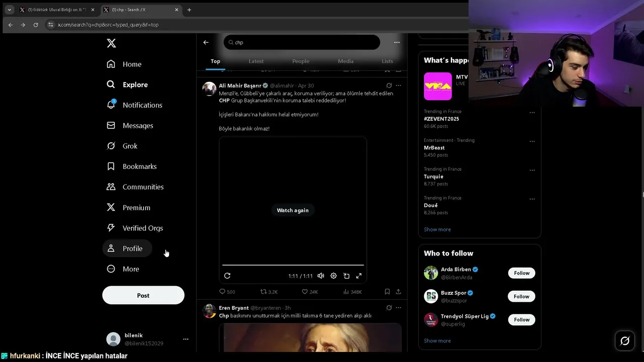Open options for #ZEVENT2025 trend
The image size is (644, 362).
[532, 113]
